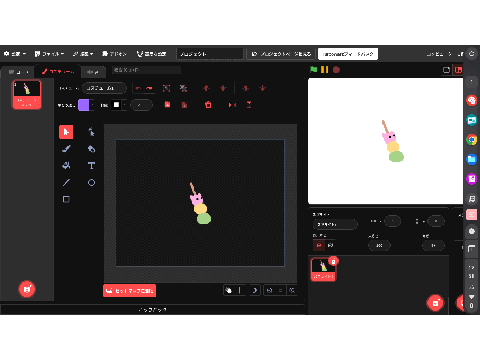Bring selection to front
This screenshot has width=480, height=360.
[x=246, y=88]
